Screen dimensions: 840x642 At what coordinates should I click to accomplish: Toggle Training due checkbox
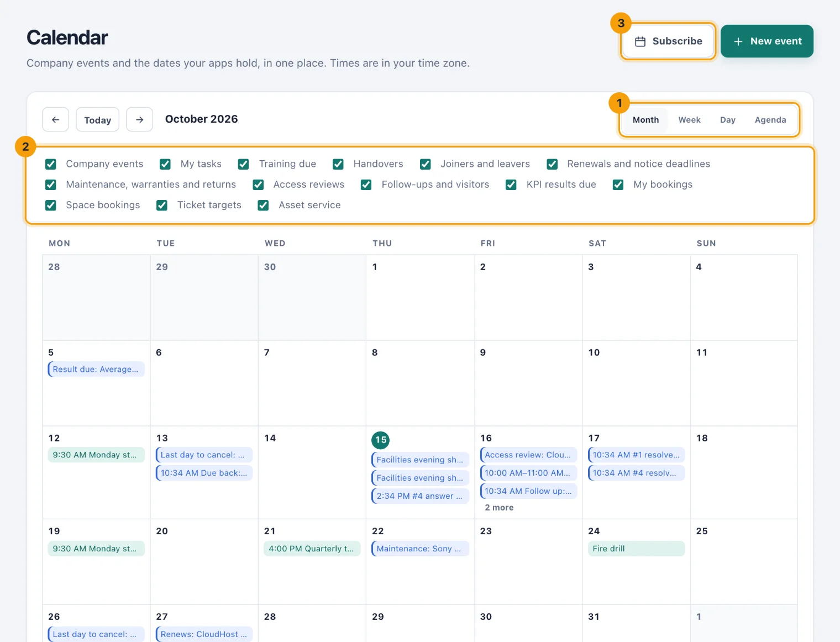244,164
